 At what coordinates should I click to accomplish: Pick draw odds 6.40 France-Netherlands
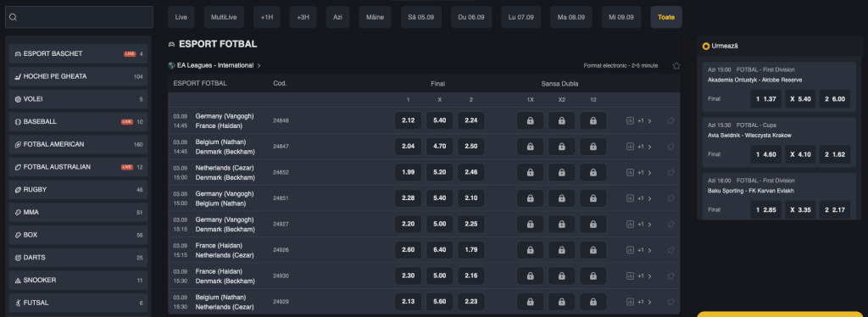point(440,250)
